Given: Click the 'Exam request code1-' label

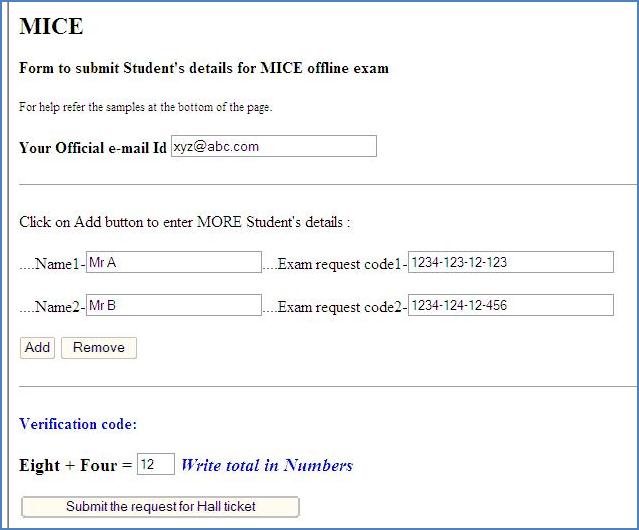Looking at the screenshot, I should click(343, 264).
